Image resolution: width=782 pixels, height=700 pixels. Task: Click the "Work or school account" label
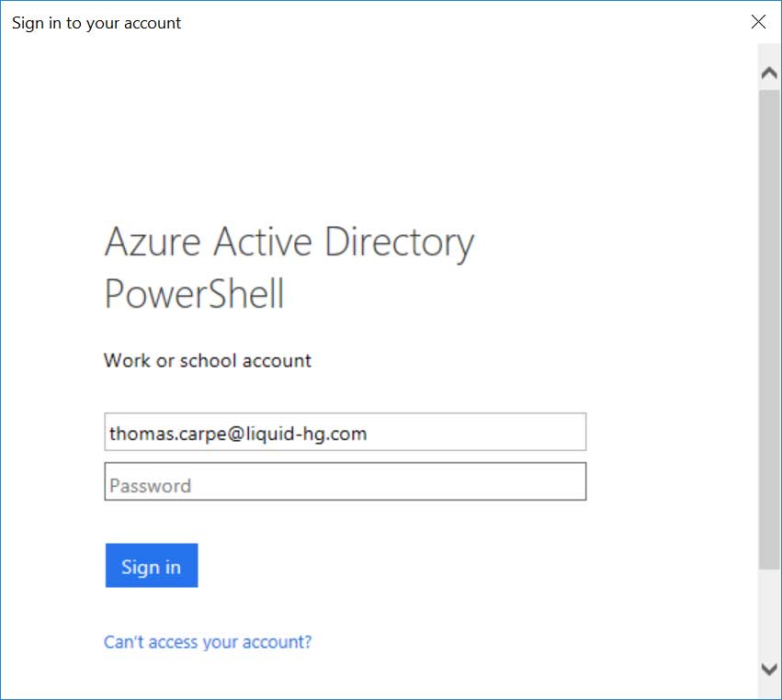(x=208, y=361)
